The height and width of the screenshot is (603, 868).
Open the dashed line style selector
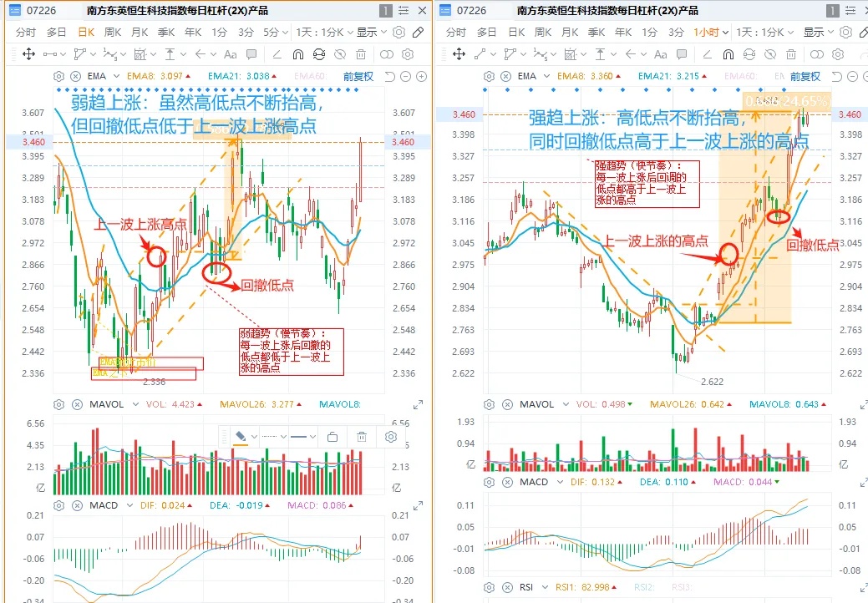tap(274, 437)
